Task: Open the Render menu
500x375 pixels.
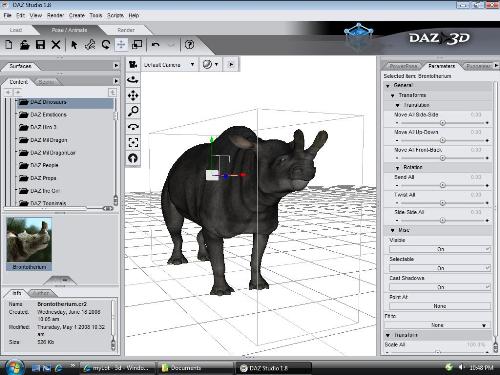Action: point(55,15)
